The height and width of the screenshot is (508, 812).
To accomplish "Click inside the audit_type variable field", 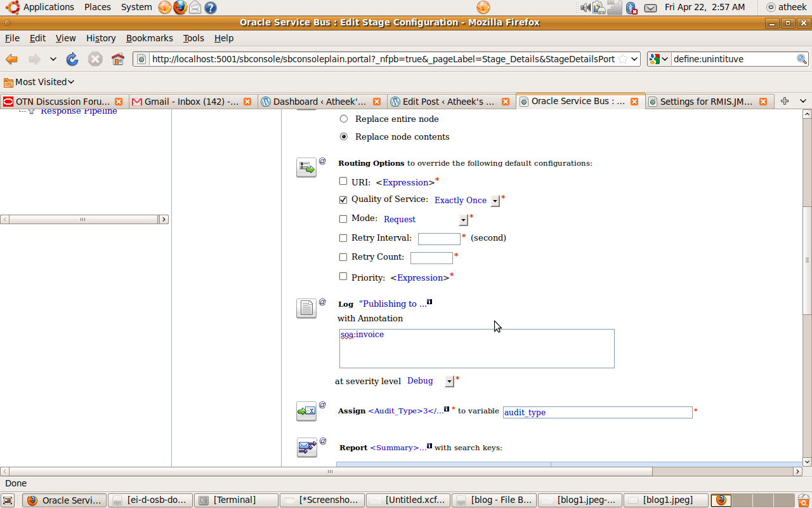I will tap(596, 412).
